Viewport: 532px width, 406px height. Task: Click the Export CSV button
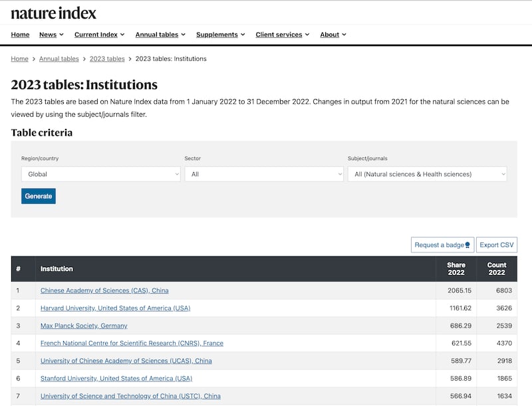point(497,245)
